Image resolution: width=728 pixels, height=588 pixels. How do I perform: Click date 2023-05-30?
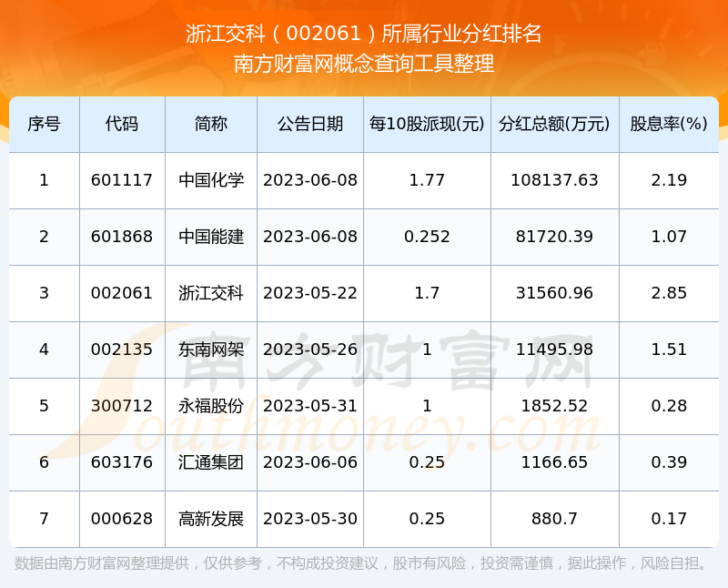310,519
